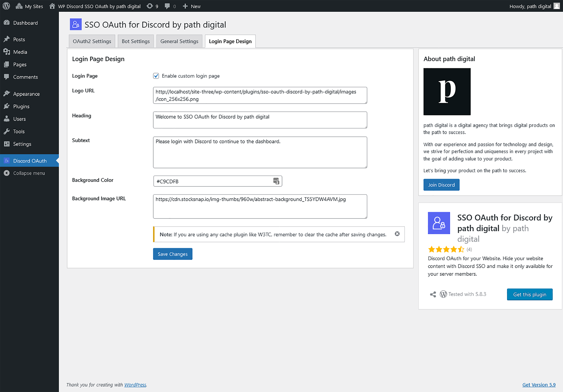Dismiss the cache note notice
The image size is (563, 392).
(x=397, y=234)
